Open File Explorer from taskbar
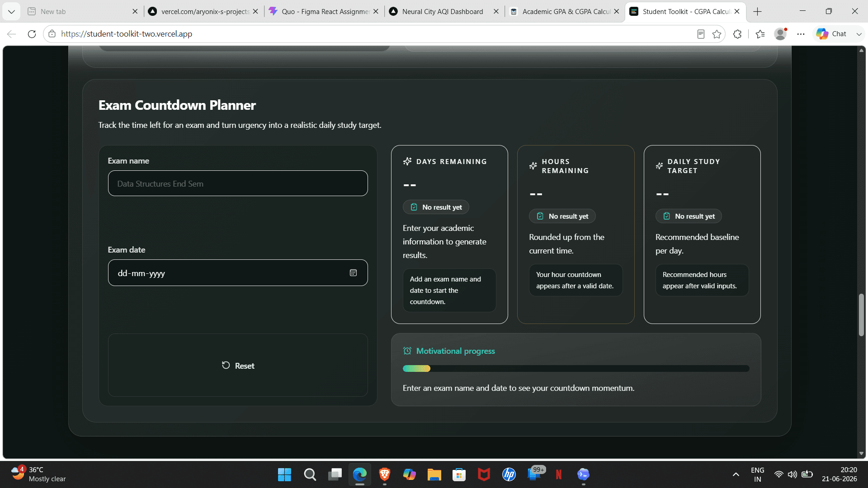The height and width of the screenshot is (488, 868). click(x=434, y=474)
